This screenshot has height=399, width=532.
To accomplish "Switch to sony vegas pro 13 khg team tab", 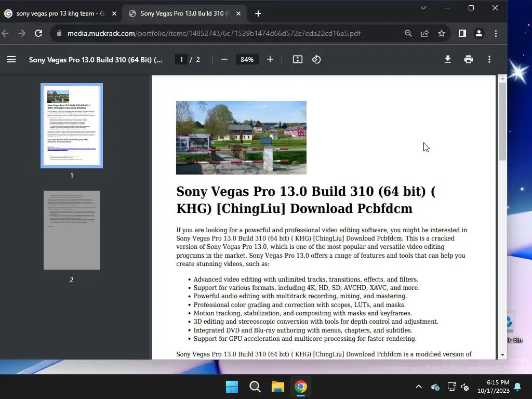I will point(60,14).
